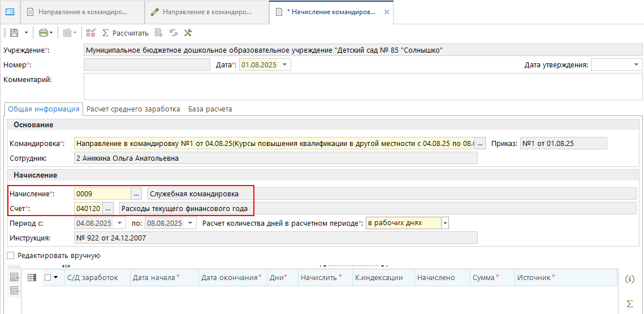Expand the 'в рабочих днях' combo box
644x314 pixels.
pyautogui.click(x=445, y=223)
